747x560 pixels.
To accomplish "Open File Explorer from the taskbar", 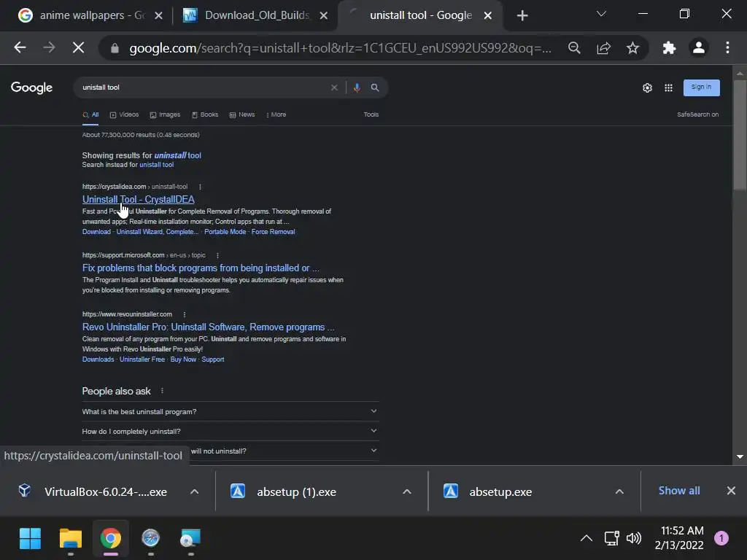I will click(x=71, y=539).
